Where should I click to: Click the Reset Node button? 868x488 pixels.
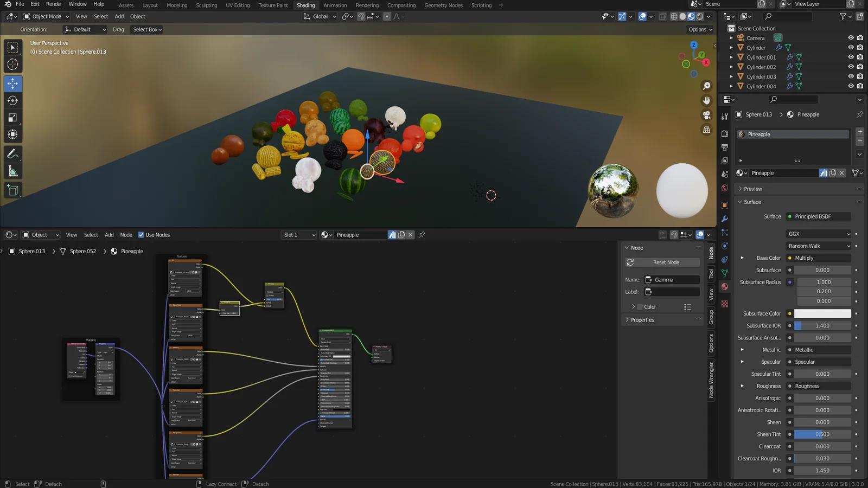point(662,262)
